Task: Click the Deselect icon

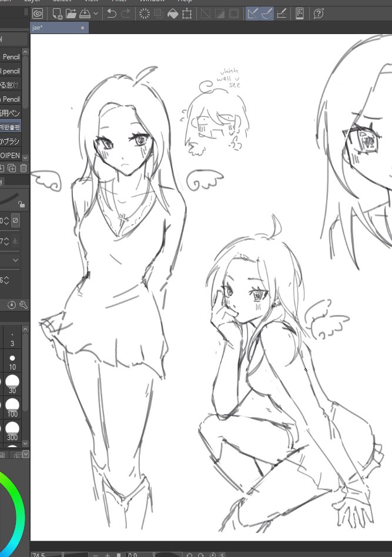Action: 206,14
